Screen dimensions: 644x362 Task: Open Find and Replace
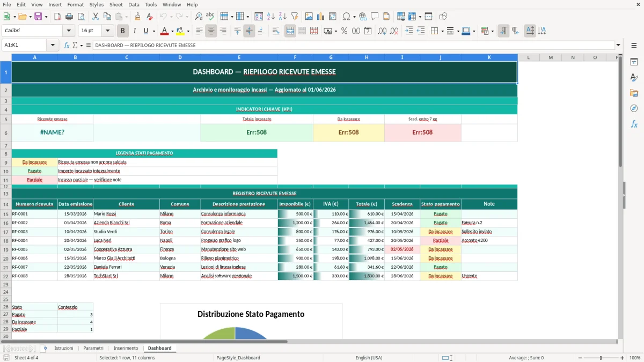(x=199, y=17)
